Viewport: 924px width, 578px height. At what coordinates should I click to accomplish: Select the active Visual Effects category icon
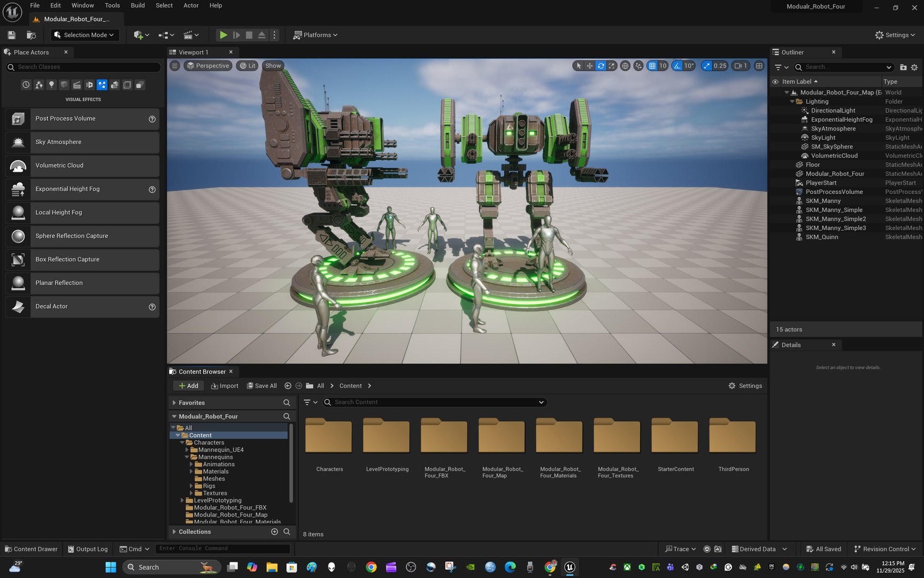pos(102,85)
